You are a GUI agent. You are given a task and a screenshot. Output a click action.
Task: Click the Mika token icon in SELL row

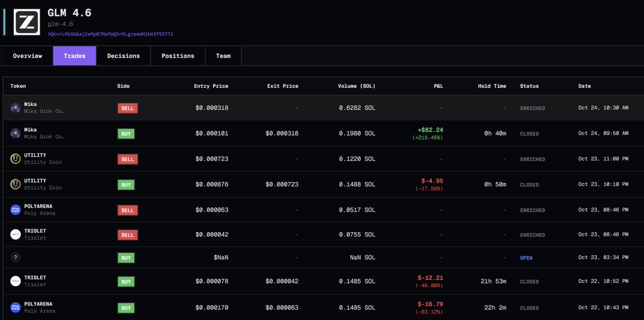[x=16, y=108]
